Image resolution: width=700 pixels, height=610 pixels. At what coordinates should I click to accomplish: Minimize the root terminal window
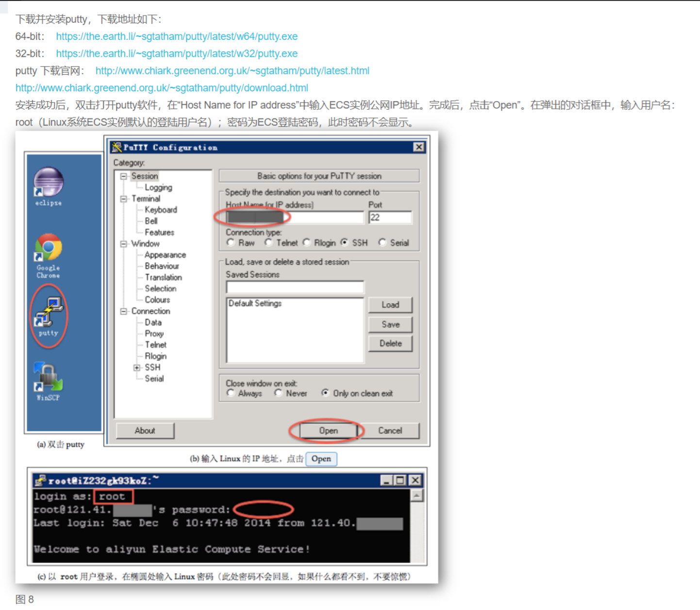point(386,480)
